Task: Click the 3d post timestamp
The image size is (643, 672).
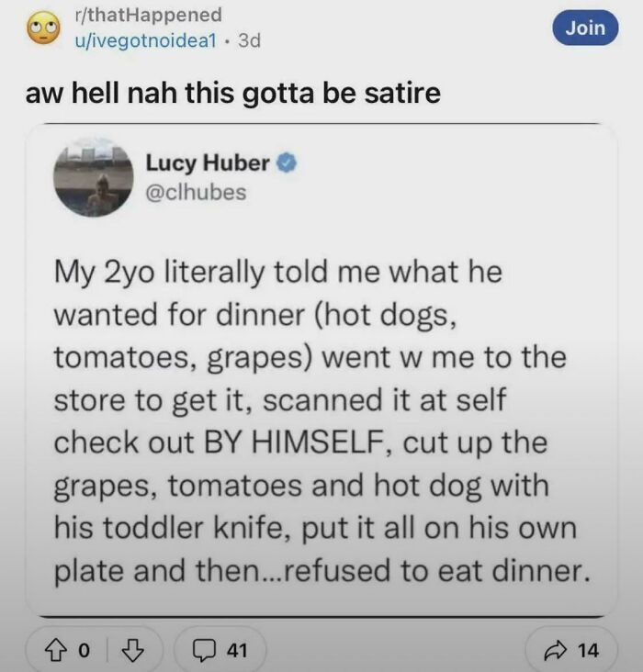Action: click(x=248, y=42)
